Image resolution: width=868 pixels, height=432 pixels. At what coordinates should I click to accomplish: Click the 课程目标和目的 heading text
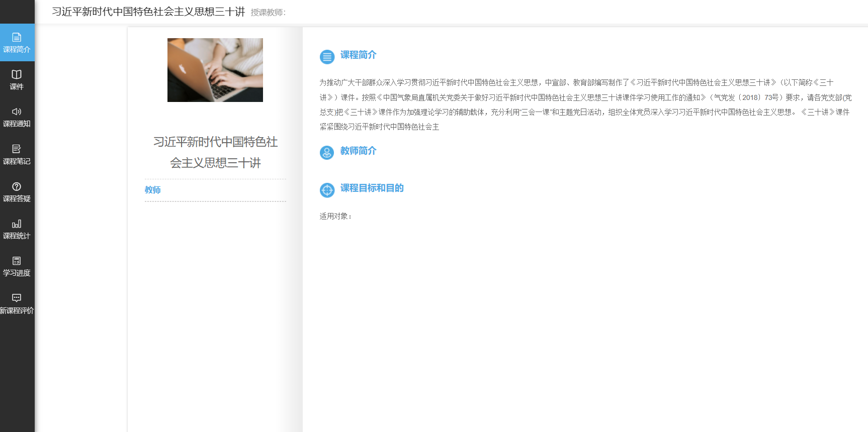click(x=372, y=188)
